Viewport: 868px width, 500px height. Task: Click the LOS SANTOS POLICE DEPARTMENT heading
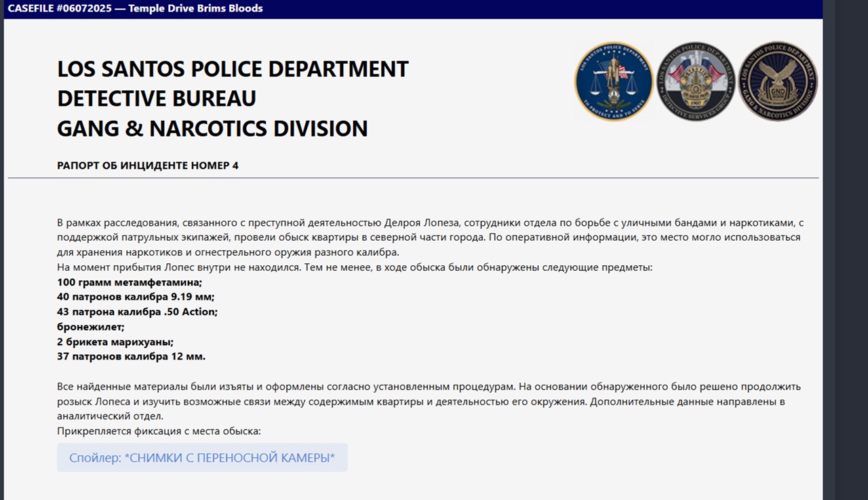point(233,69)
